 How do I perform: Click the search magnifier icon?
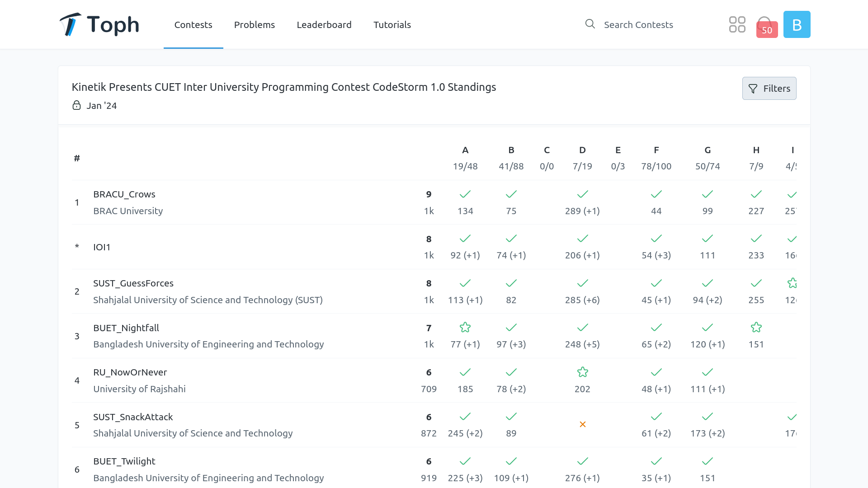[x=590, y=24]
